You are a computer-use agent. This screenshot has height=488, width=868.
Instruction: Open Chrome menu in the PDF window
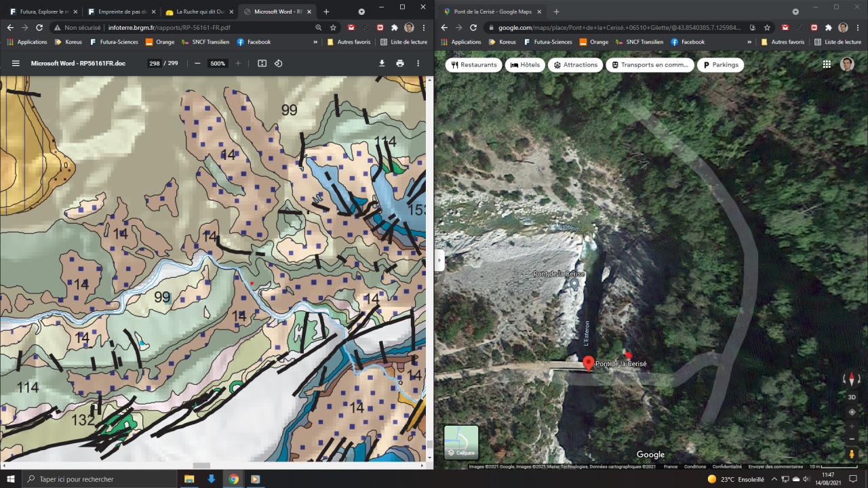[x=424, y=28]
